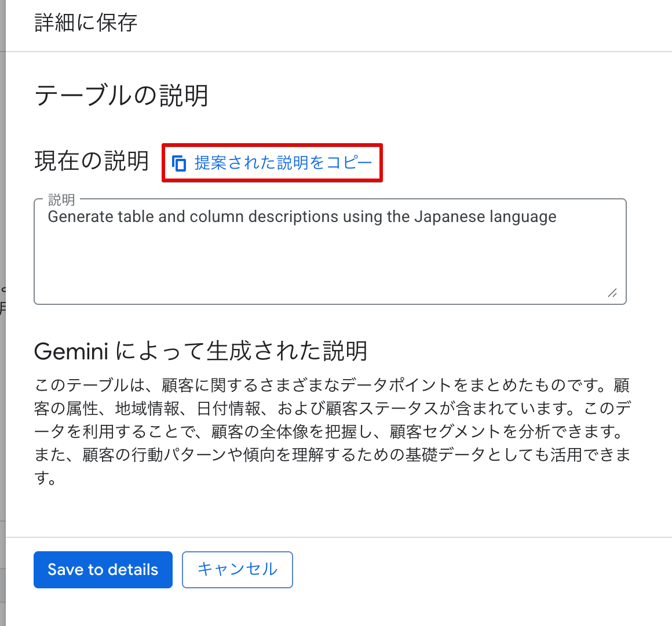Screen dimensions: 672x626
Task: Activate the copy icon for the suggested description
Action: [180, 163]
